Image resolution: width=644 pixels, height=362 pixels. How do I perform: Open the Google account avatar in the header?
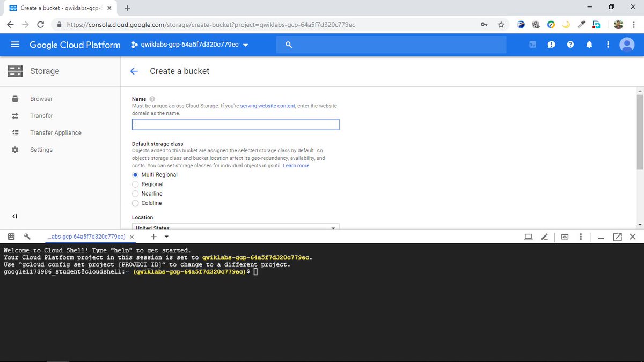(627, 45)
